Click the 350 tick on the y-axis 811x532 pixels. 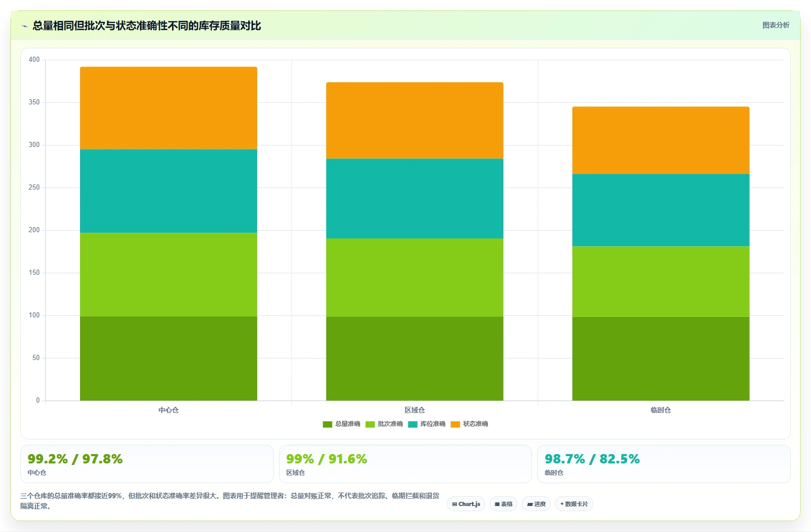coord(34,102)
